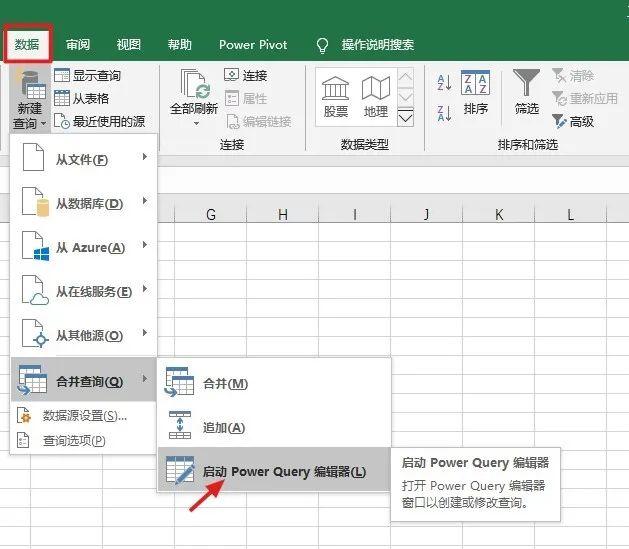Open the 数据 ribbon tab

[27, 44]
